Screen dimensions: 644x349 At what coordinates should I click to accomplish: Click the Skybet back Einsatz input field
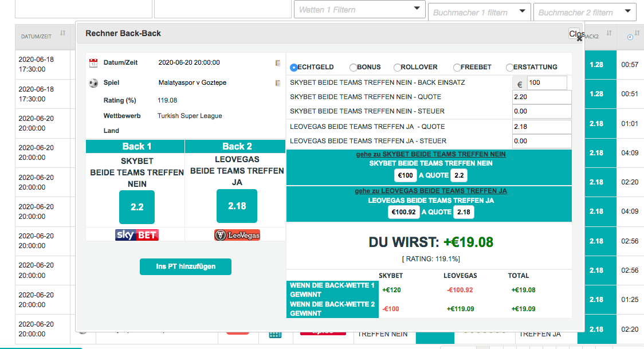[547, 83]
